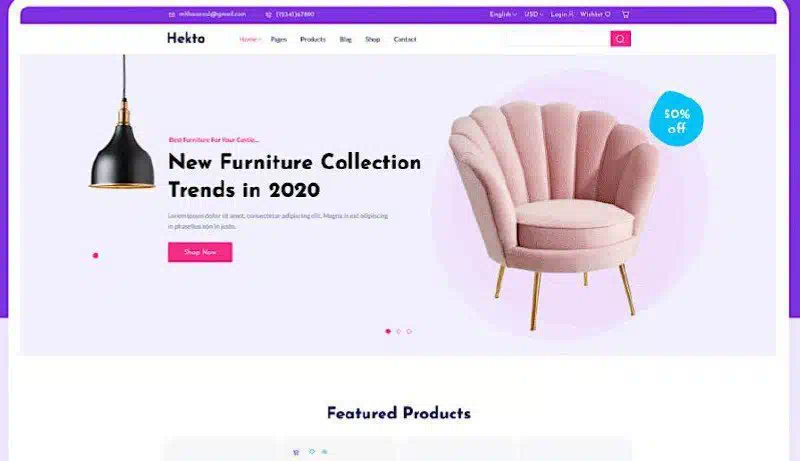Screen dimensions: 800x461
Task: Click the heart icon on the featured product
Action: pos(312,451)
